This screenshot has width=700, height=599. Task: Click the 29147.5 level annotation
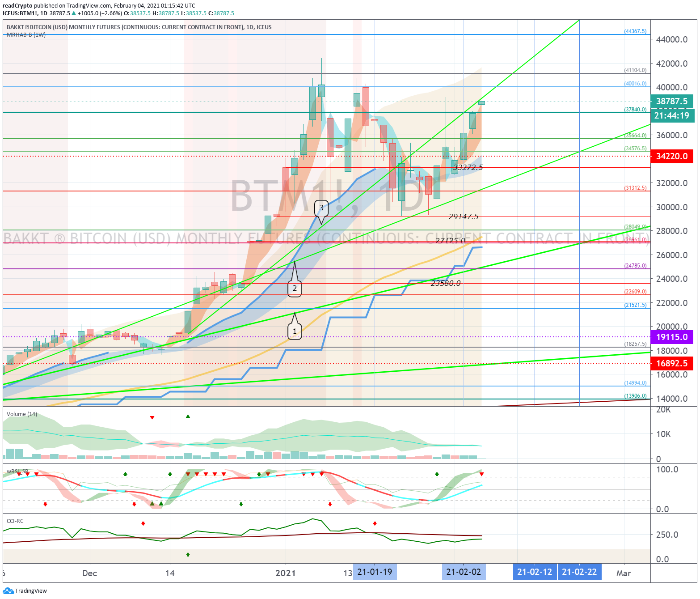464,217
